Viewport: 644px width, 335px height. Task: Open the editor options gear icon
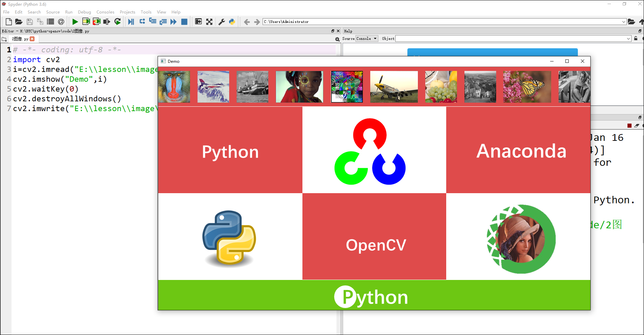[x=337, y=39]
